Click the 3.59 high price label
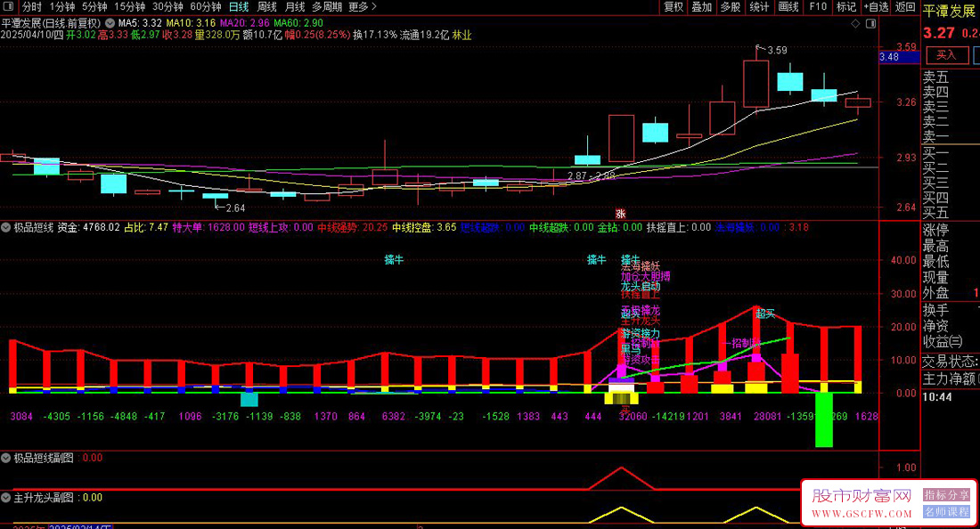 pos(777,50)
